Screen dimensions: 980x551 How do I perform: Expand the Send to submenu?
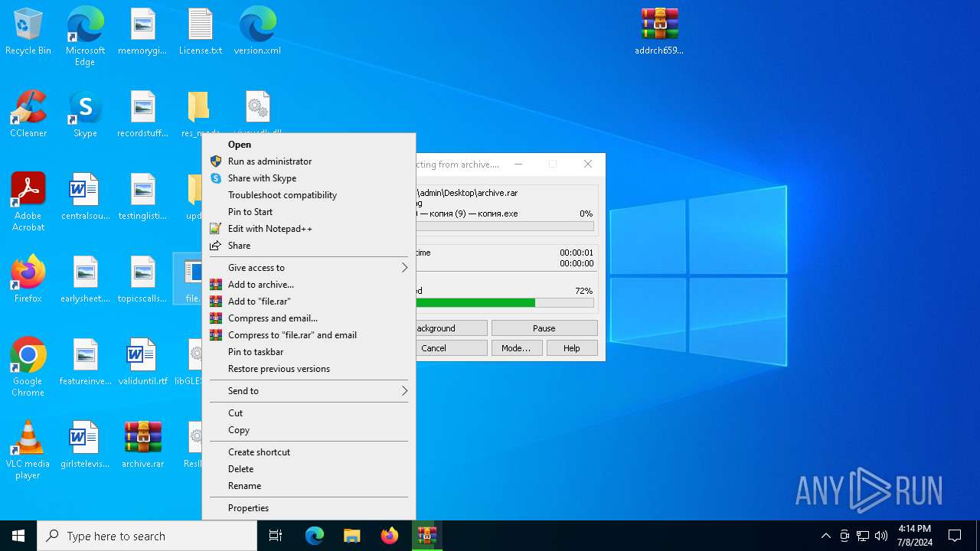point(309,391)
